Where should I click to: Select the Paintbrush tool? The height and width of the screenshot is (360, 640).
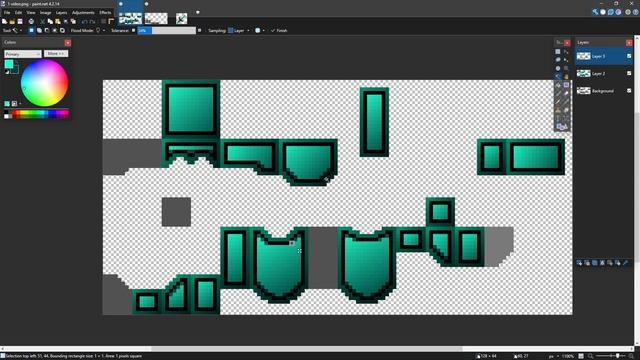(x=558, y=93)
